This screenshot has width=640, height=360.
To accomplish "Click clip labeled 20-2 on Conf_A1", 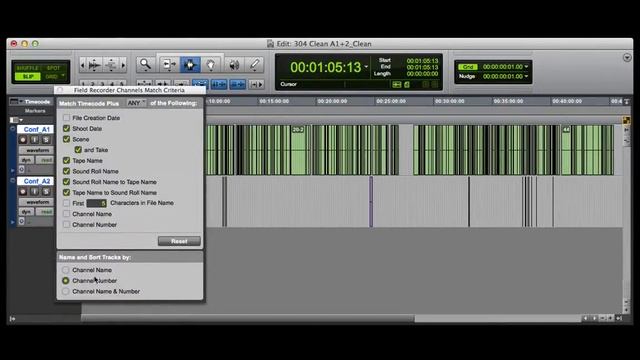I will [x=298, y=149].
